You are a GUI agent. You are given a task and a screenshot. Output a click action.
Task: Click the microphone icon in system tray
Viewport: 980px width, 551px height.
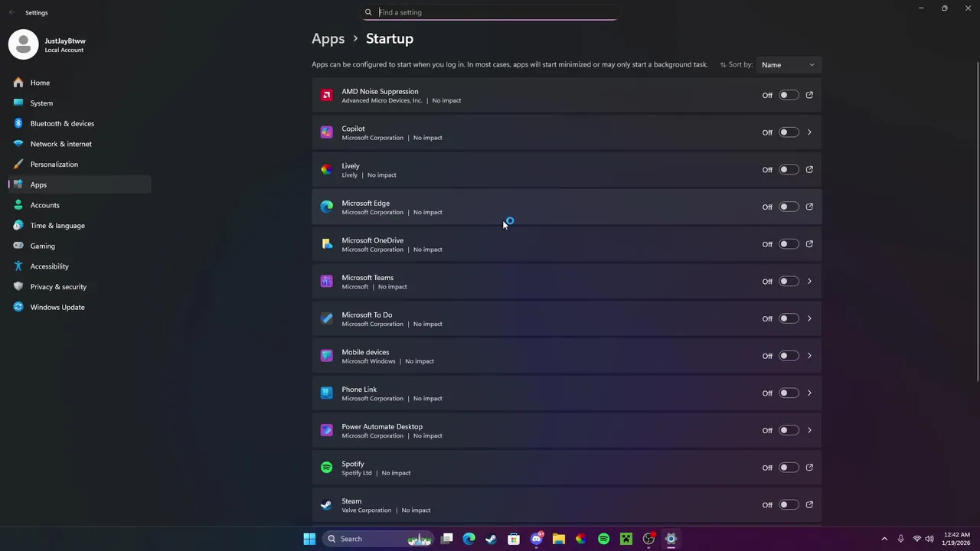point(900,539)
